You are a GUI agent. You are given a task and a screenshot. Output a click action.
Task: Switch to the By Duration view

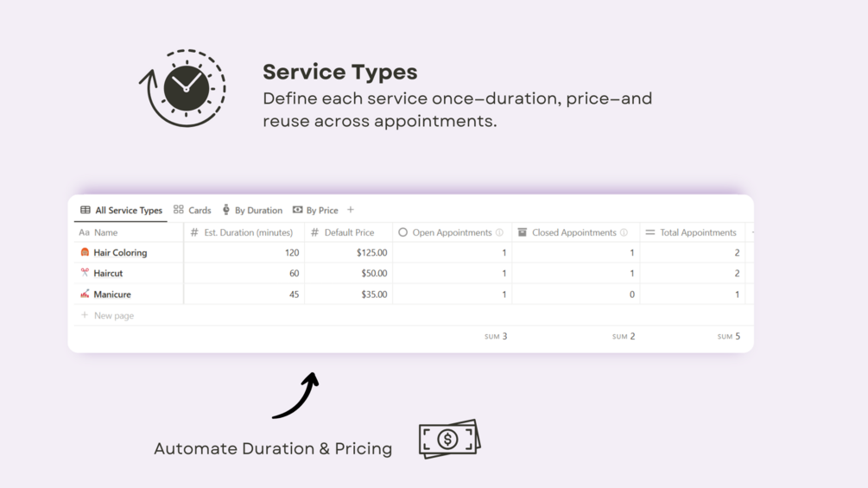252,210
